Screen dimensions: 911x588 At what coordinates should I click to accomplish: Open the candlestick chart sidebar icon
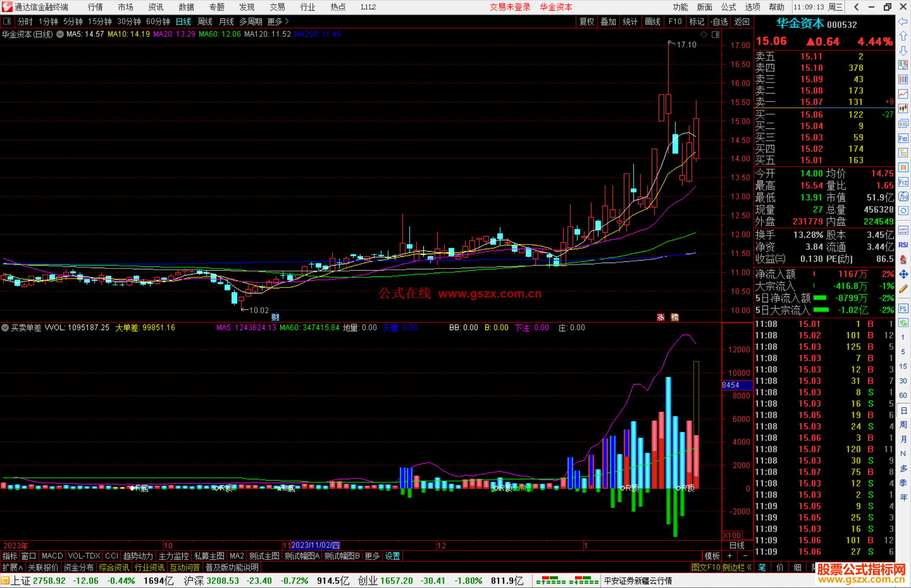[903, 108]
